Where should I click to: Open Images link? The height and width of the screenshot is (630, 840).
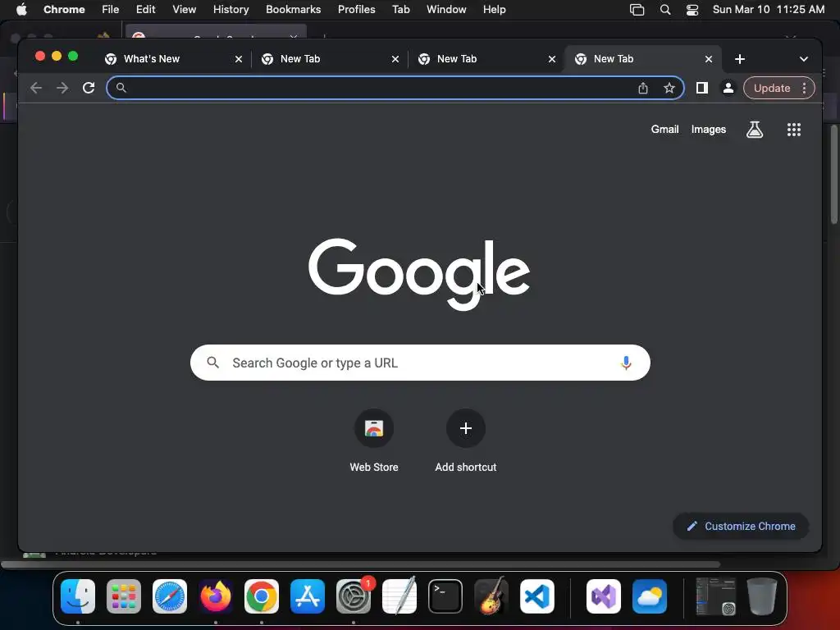click(x=708, y=129)
